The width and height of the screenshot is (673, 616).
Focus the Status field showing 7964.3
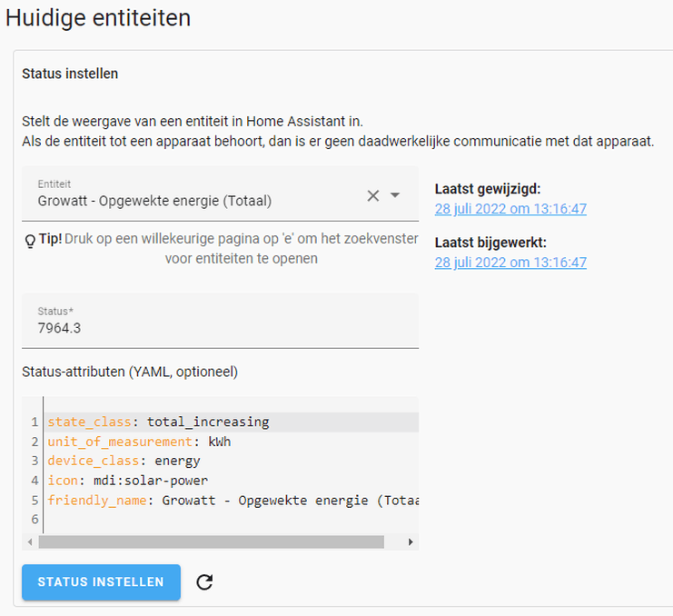218,328
